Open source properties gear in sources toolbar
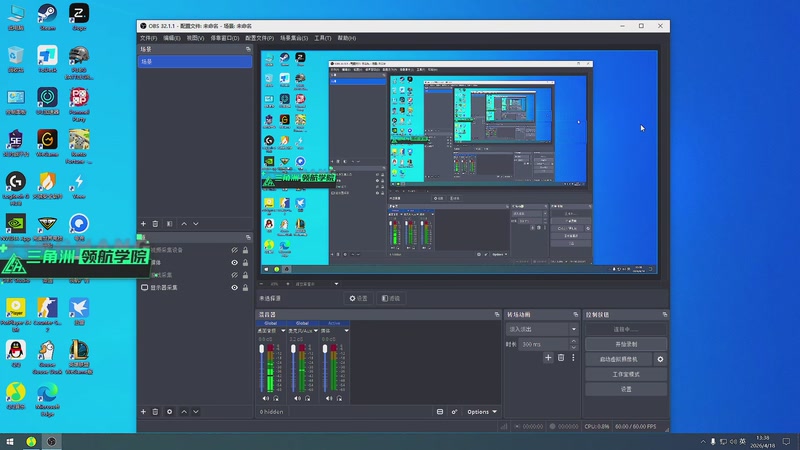The height and width of the screenshot is (450, 800). (169, 412)
